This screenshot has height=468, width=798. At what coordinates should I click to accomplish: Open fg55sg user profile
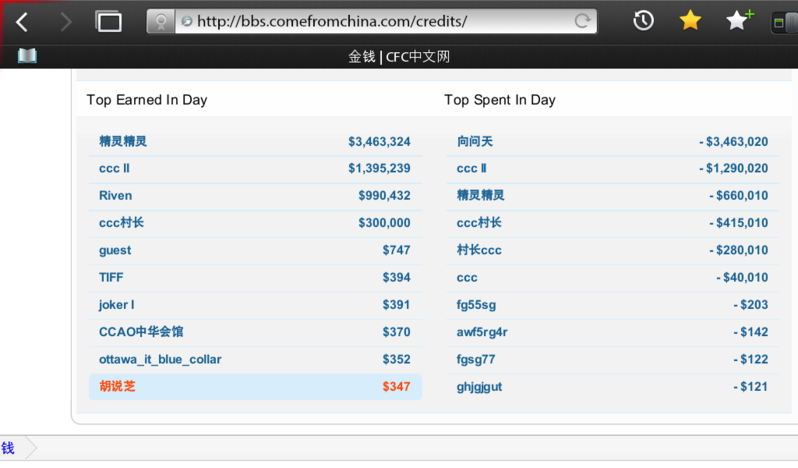pyautogui.click(x=476, y=305)
